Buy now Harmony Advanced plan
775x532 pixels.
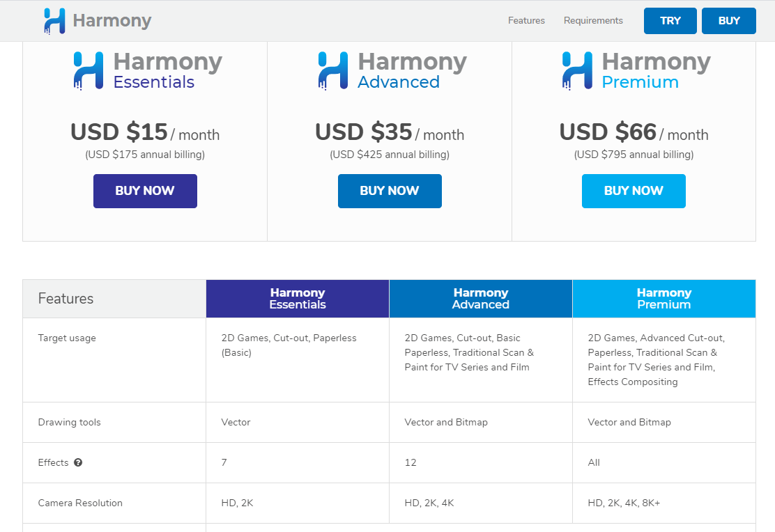[390, 191]
